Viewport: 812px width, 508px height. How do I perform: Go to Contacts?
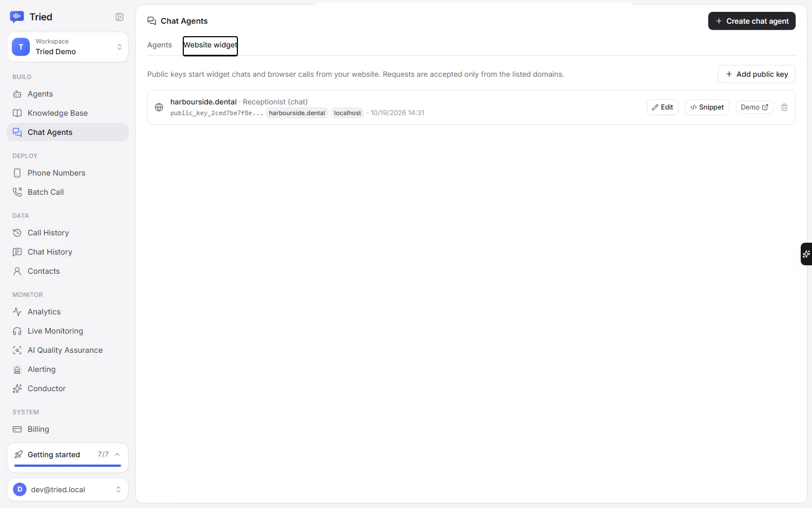pos(68,271)
